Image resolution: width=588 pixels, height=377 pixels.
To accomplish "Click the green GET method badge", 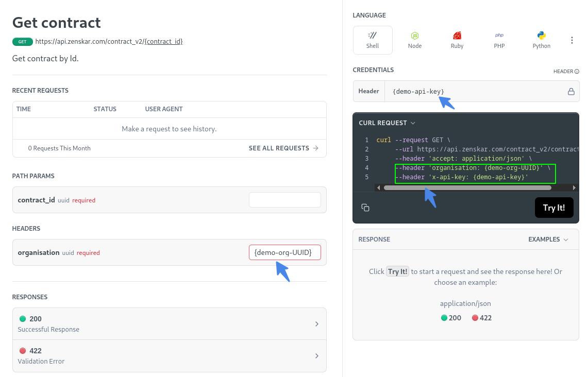I will coord(23,42).
